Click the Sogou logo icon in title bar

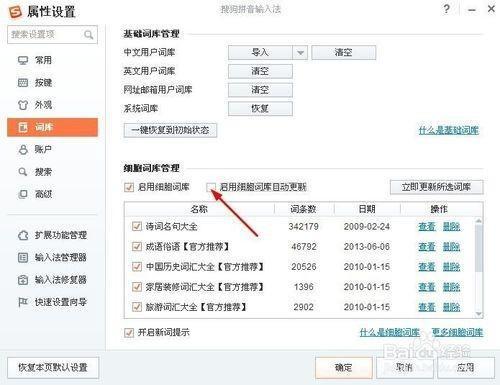tap(15, 12)
